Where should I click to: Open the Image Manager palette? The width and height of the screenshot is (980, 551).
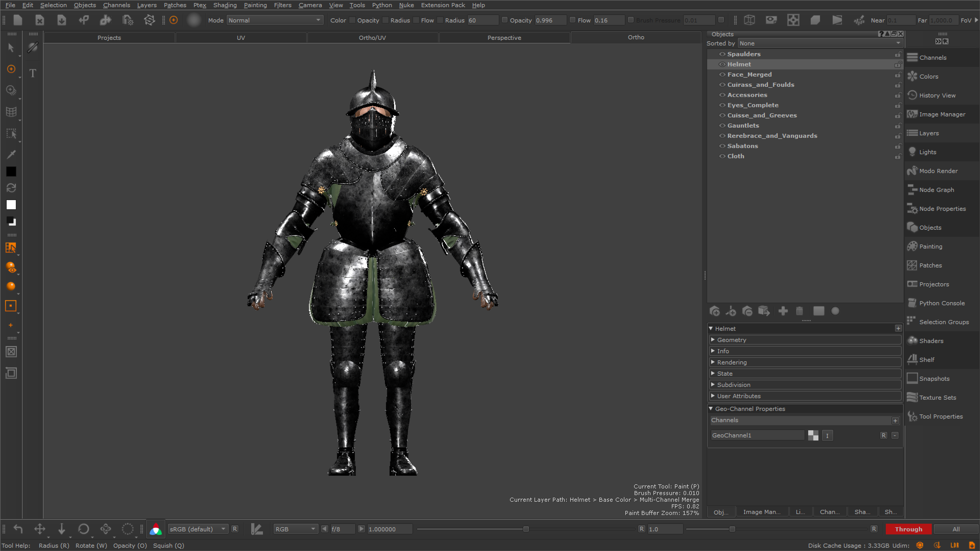click(x=942, y=114)
